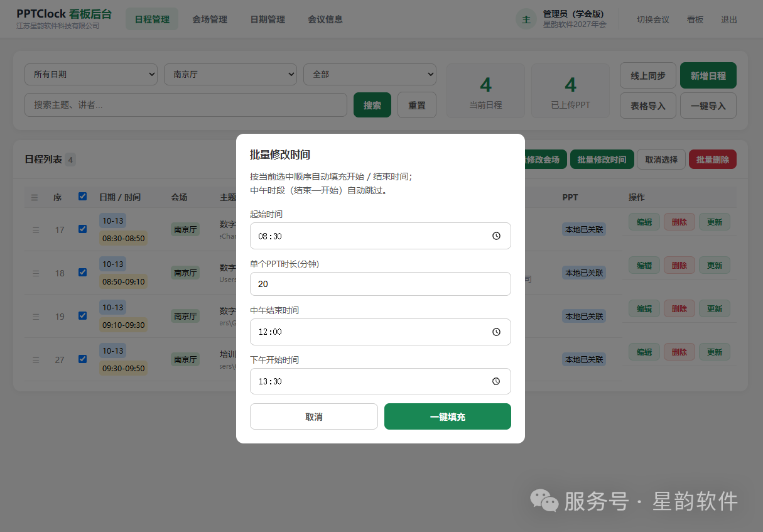Click the drag column header icon
The width and height of the screenshot is (763, 532).
point(35,197)
